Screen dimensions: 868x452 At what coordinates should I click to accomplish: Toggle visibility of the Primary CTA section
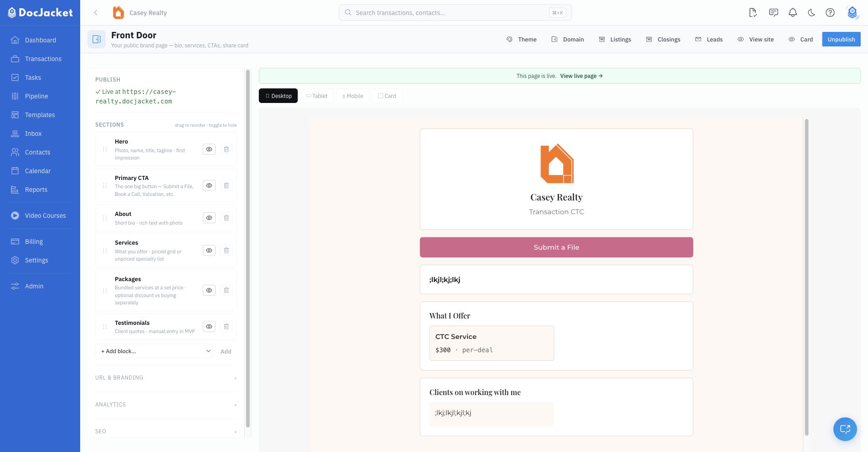209,185
